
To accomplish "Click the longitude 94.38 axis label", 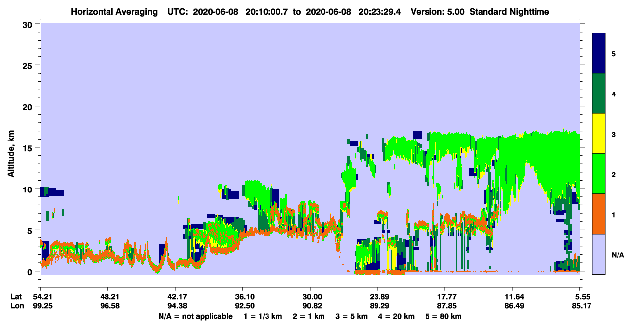I will [175, 306].
